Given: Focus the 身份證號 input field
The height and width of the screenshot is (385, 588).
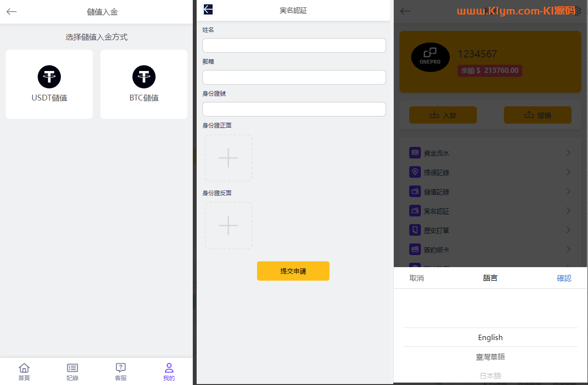Looking at the screenshot, I should [294, 109].
